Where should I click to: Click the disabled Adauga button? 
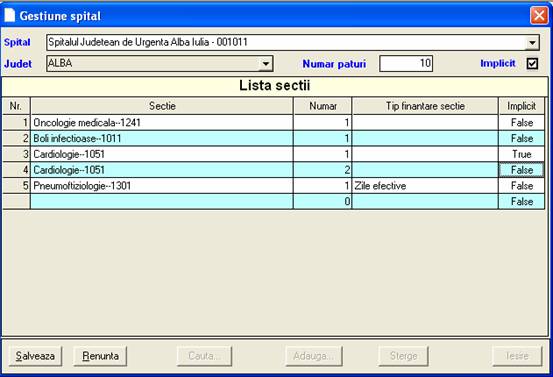(314, 356)
